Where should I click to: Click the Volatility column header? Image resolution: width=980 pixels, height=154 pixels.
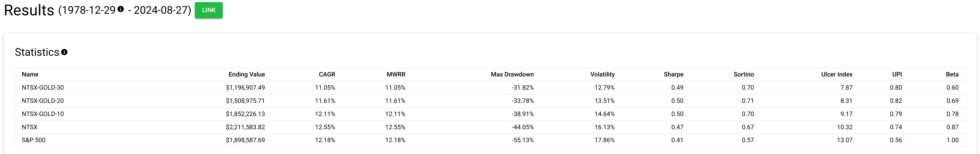point(602,74)
